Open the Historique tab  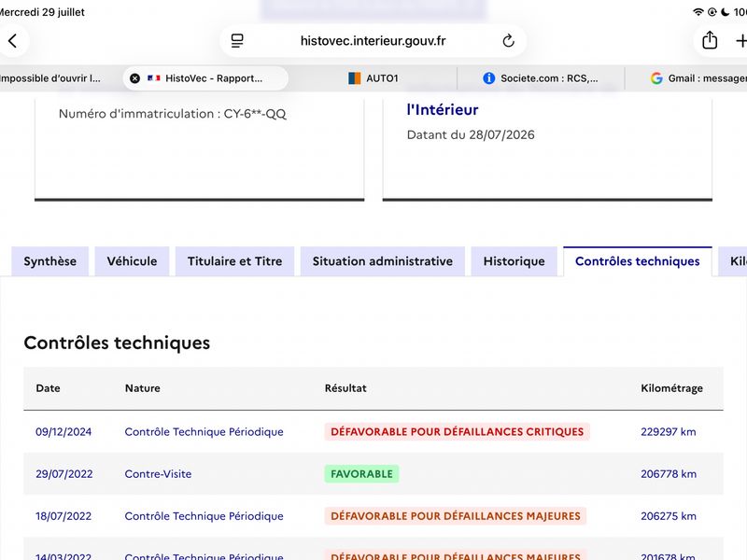[514, 261]
